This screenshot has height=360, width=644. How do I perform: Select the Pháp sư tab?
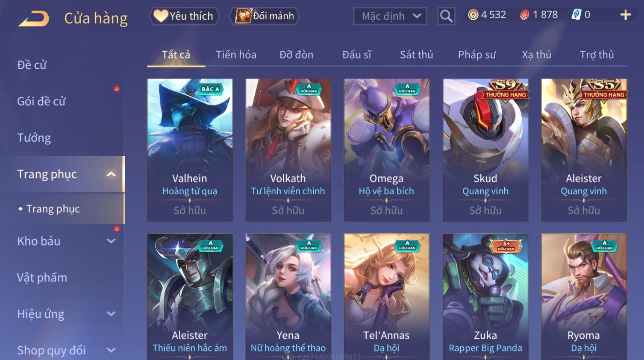click(x=477, y=55)
